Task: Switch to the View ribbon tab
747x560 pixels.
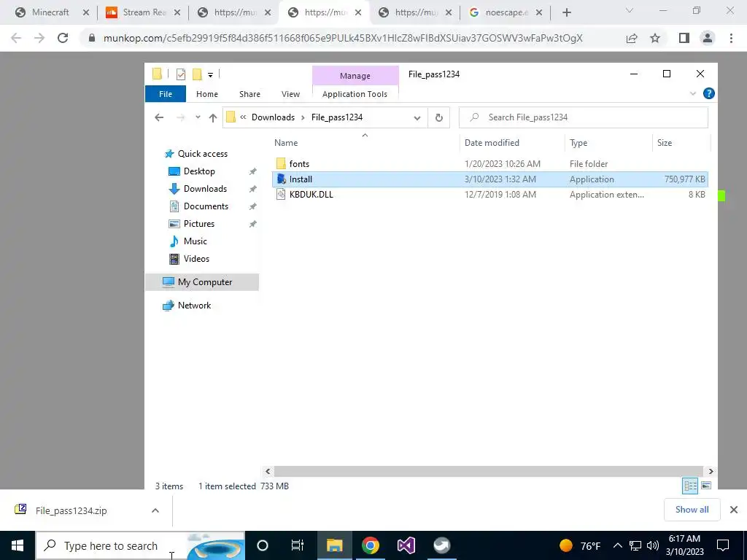Action: click(x=290, y=94)
